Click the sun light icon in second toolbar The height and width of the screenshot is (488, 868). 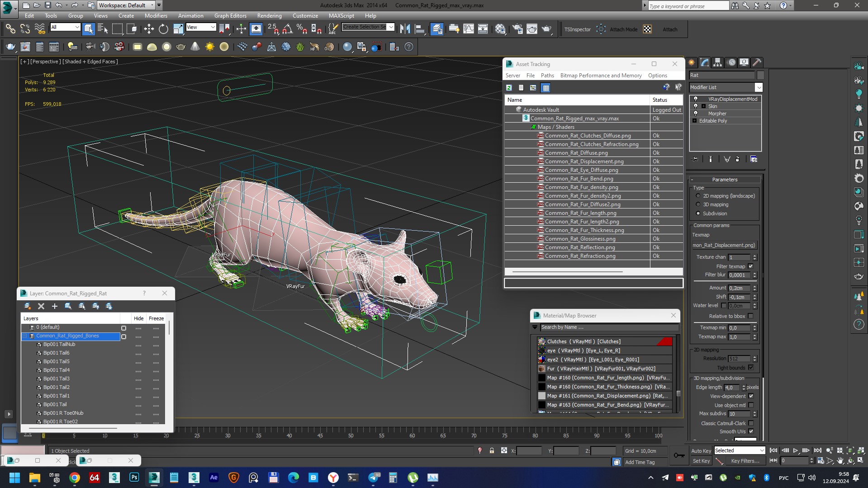point(210,47)
